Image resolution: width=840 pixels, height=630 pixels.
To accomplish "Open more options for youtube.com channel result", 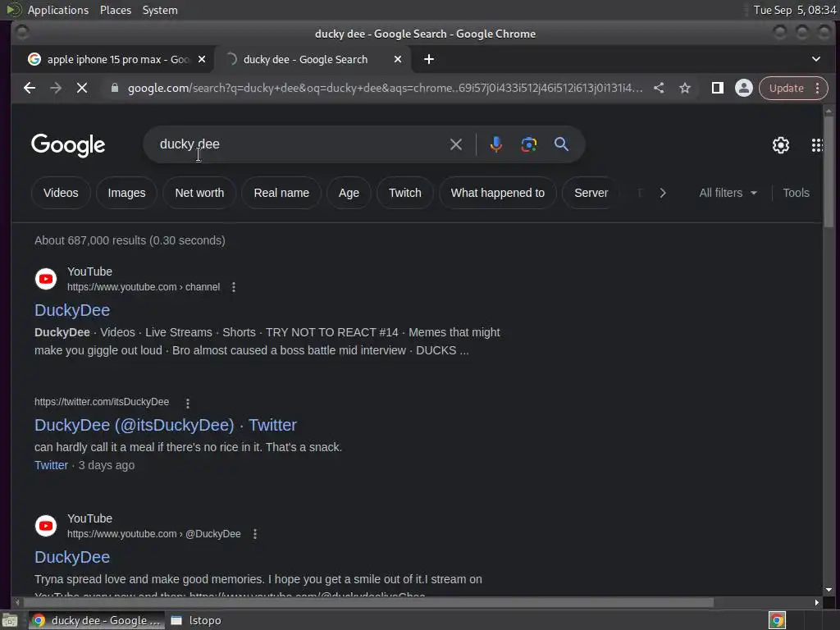I will tap(234, 287).
